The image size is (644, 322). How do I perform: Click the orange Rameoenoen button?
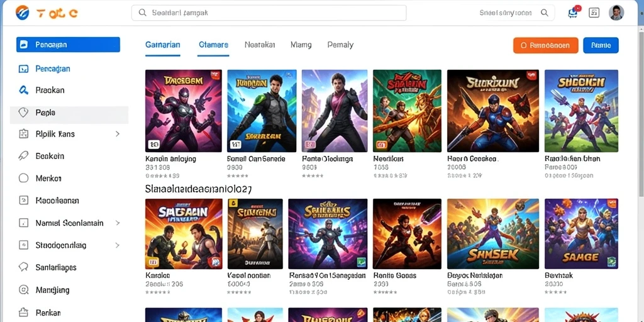(x=545, y=45)
